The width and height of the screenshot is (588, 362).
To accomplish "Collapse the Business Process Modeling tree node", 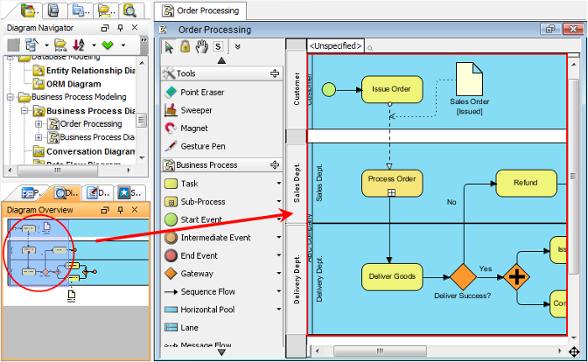I will [10, 98].
